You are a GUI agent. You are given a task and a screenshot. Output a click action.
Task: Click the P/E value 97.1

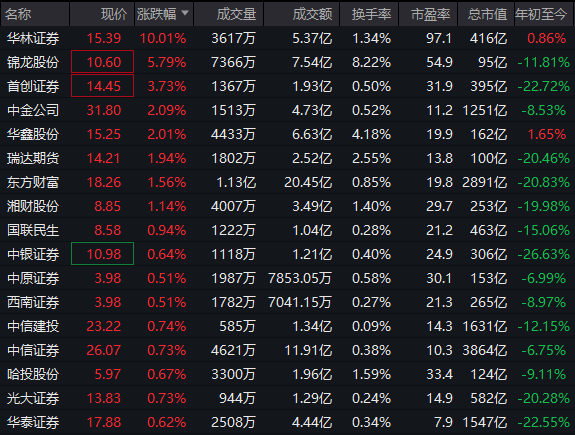pos(439,38)
